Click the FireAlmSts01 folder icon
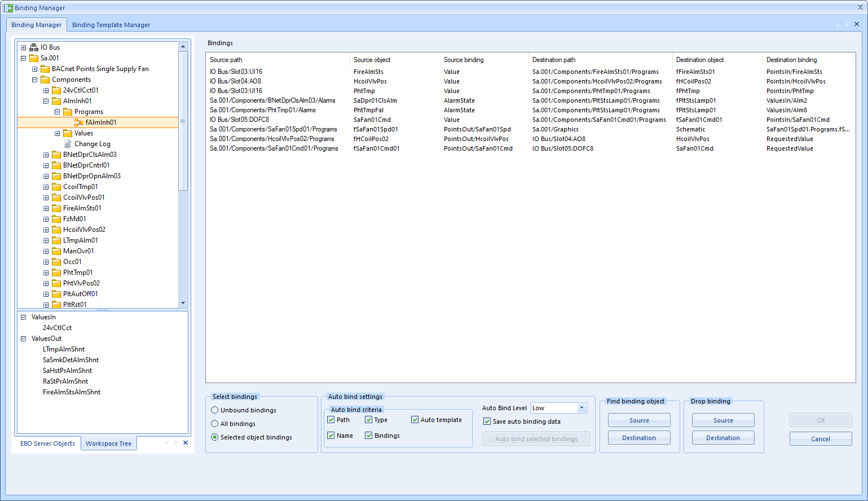 (x=56, y=208)
